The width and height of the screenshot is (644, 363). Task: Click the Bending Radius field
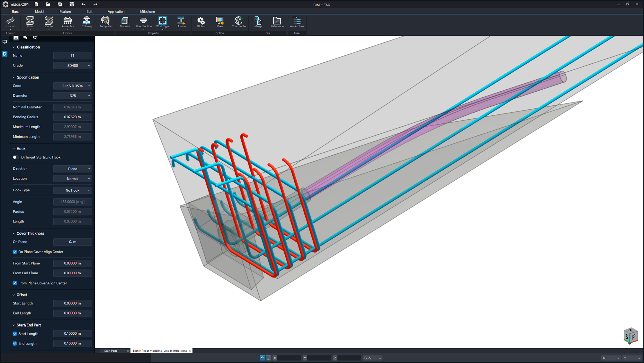click(73, 117)
